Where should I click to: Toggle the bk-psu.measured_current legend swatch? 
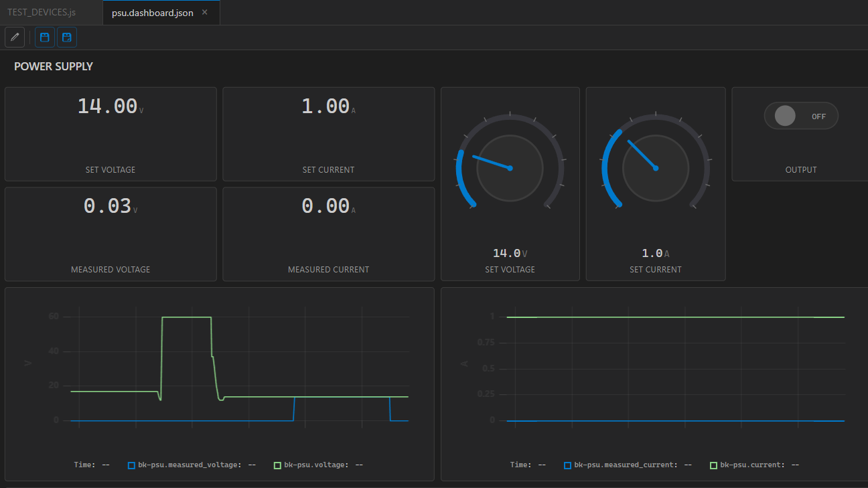point(567,464)
